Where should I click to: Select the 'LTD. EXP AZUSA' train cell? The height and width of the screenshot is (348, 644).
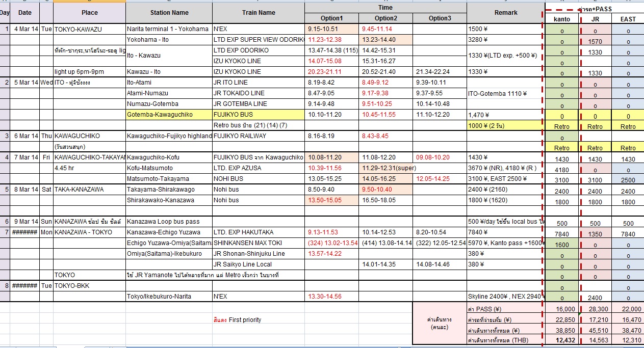[259, 168]
